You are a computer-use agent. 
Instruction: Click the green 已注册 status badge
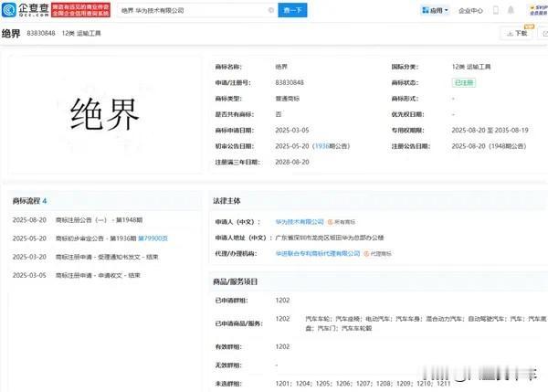pyautogui.click(x=464, y=83)
